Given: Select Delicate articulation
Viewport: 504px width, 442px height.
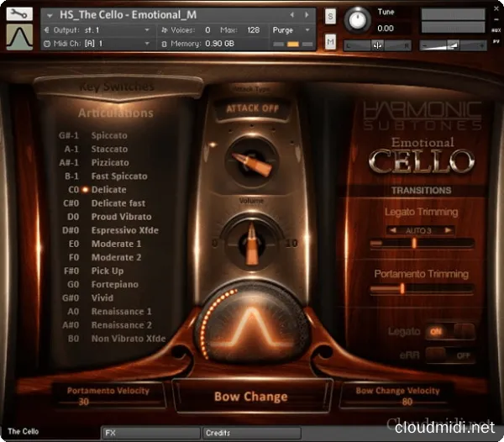Looking at the screenshot, I should (108, 190).
